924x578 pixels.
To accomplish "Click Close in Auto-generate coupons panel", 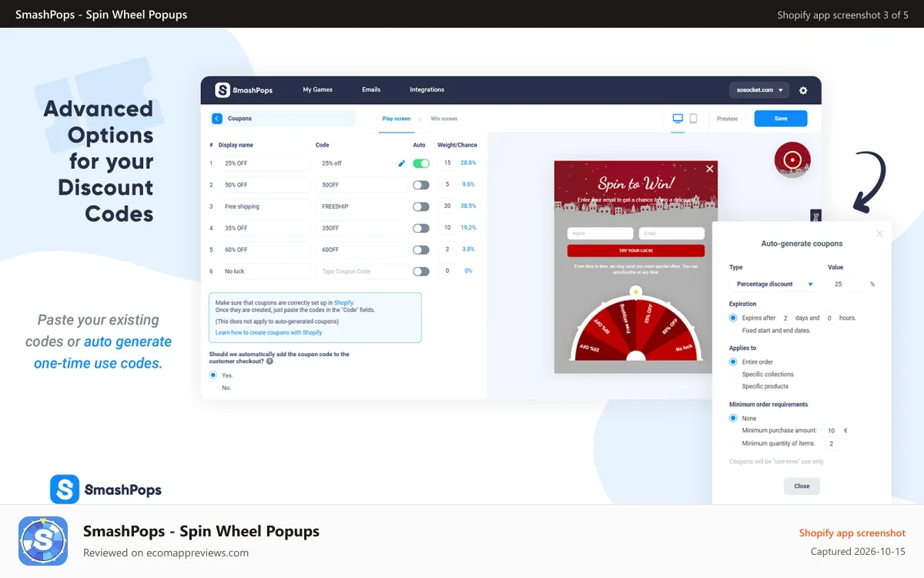I will (802, 486).
